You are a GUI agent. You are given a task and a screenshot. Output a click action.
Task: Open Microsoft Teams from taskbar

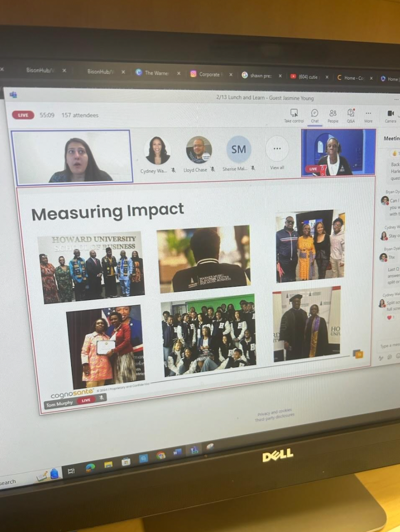pos(194,450)
